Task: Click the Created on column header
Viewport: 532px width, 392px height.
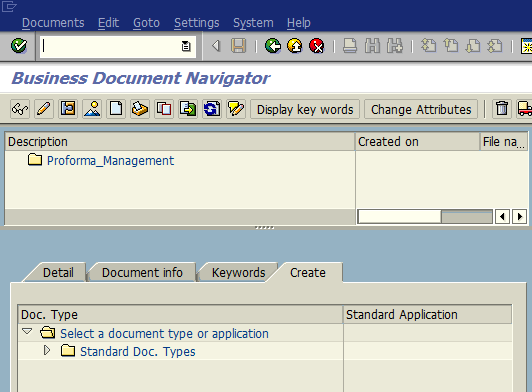Action: 417,142
